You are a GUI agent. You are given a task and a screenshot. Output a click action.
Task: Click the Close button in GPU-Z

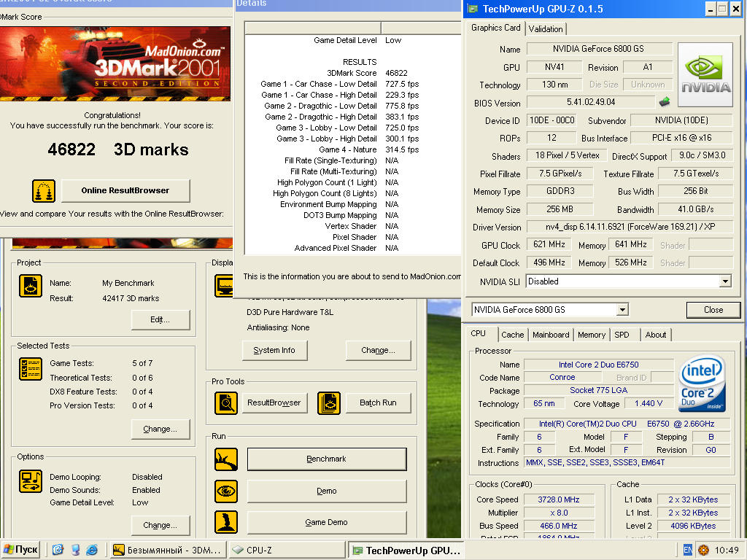713,310
